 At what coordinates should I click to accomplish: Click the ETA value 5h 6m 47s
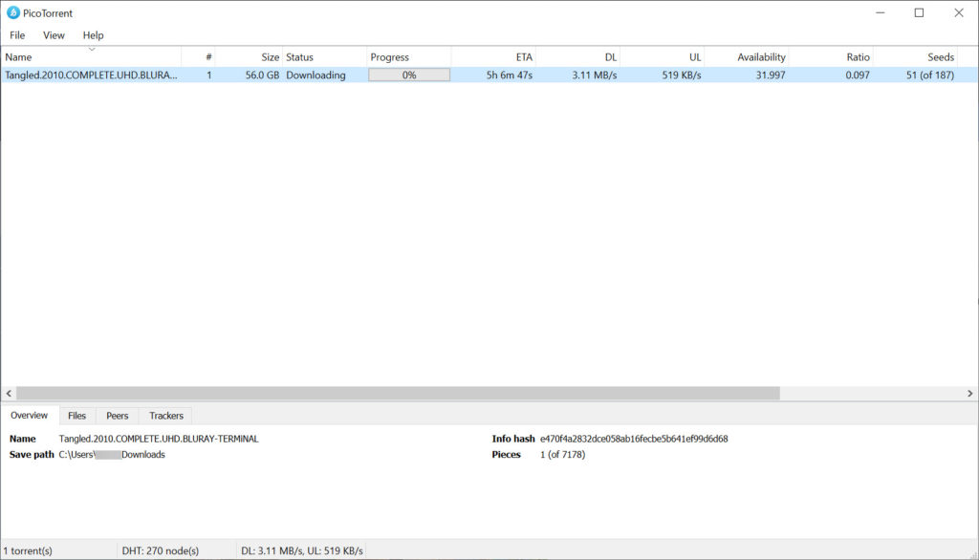click(x=510, y=75)
